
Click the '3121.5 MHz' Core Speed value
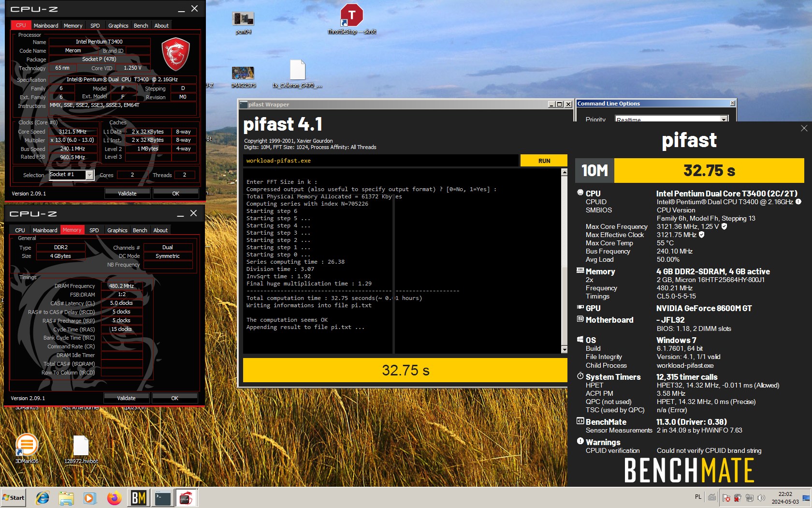(72, 132)
